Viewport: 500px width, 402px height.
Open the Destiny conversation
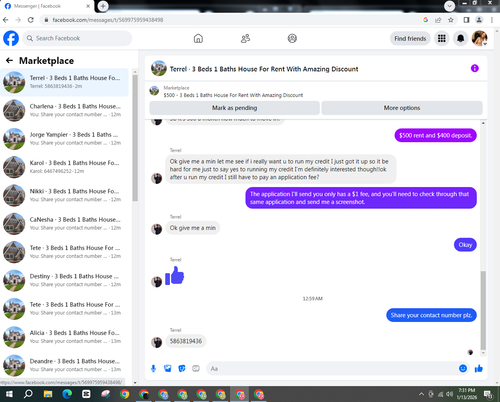[64, 280]
